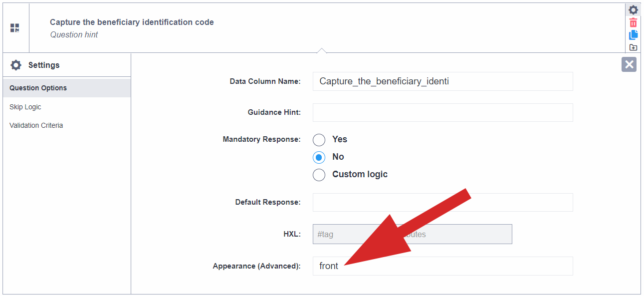Click the question title about beneficiary identification

pos(131,22)
